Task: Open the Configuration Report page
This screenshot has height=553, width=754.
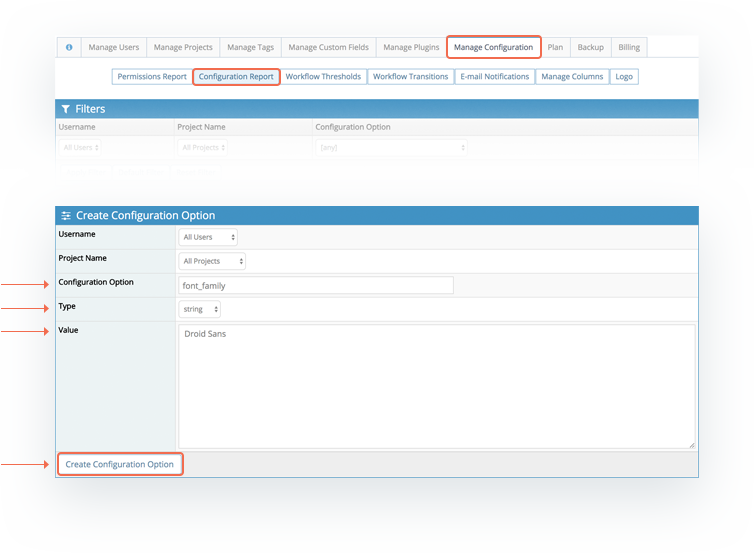Action: (236, 76)
